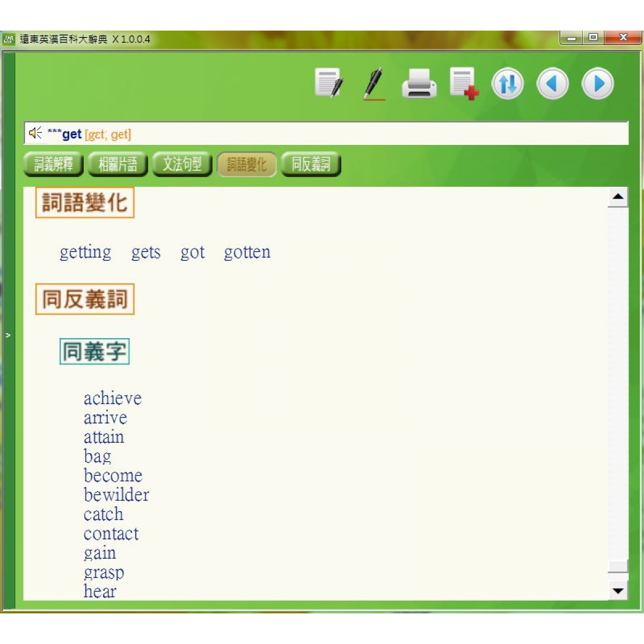Close the dictionary window
Viewport: 644px width, 644px height.
click(623, 38)
